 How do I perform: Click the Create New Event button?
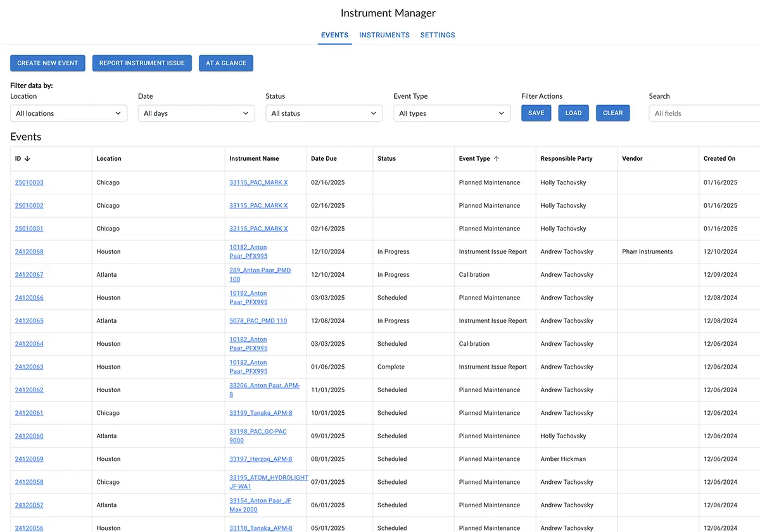[x=47, y=63]
